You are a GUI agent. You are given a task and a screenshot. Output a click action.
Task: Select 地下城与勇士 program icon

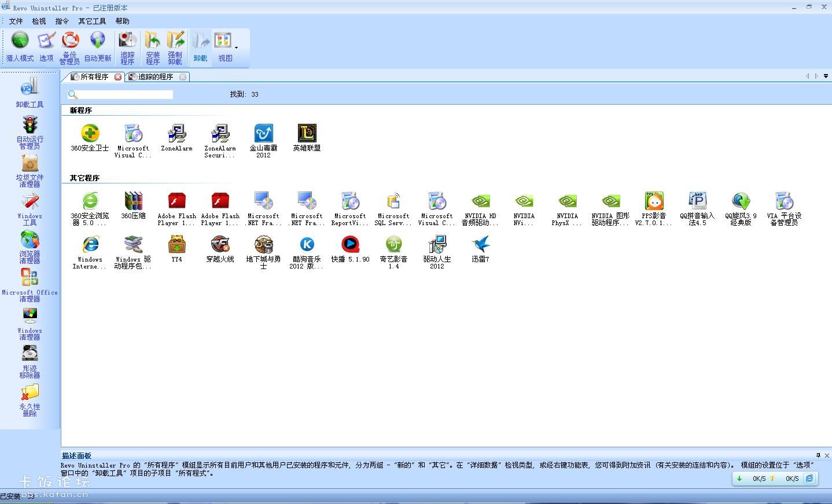(x=263, y=252)
